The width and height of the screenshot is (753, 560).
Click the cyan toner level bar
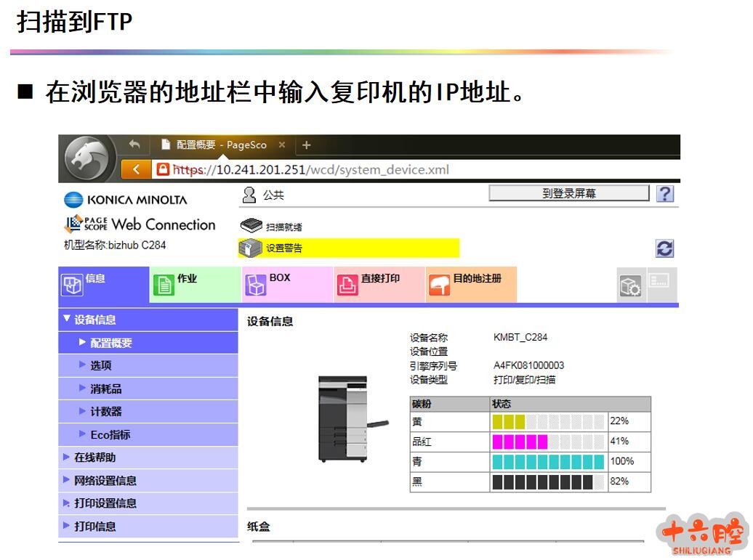tap(548, 461)
